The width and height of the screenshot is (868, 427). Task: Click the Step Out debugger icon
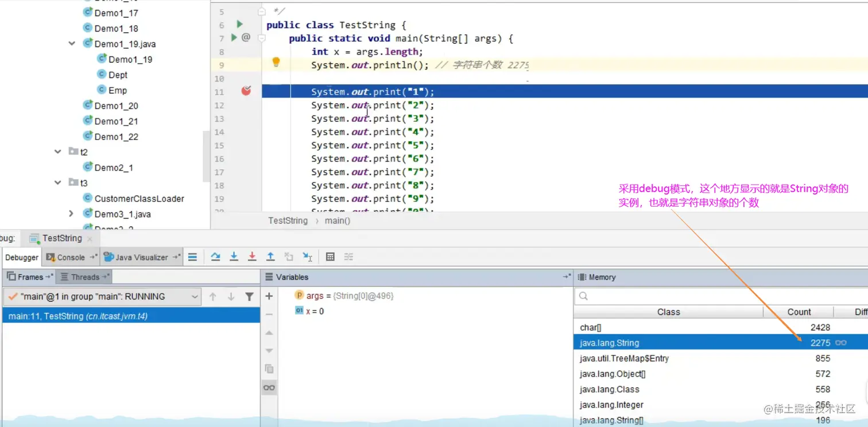270,257
